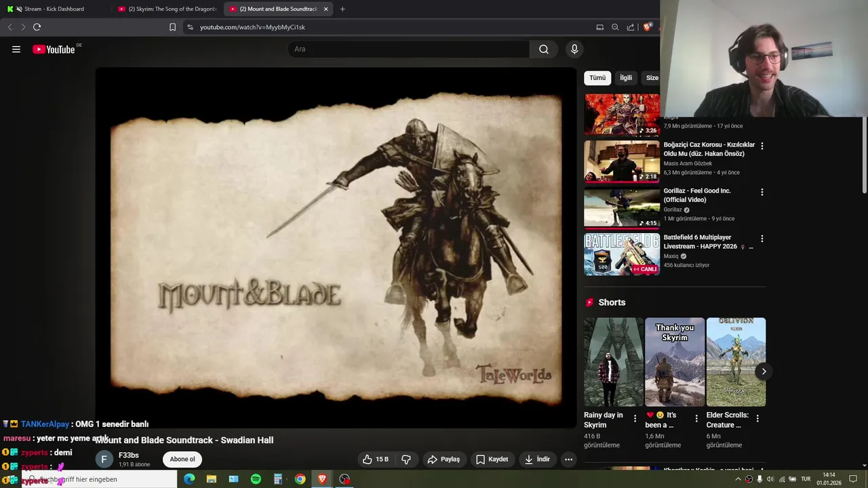Bookmark this page with the bookmark icon

[x=172, y=27]
